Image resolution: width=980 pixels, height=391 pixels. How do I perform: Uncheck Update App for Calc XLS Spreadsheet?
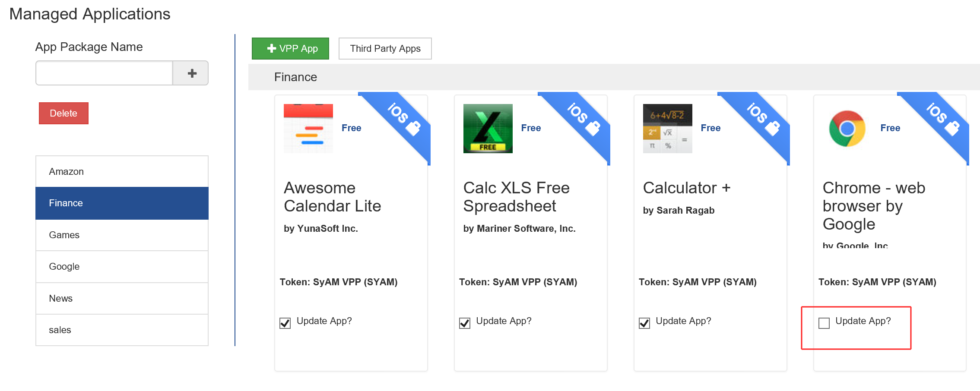[465, 323]
